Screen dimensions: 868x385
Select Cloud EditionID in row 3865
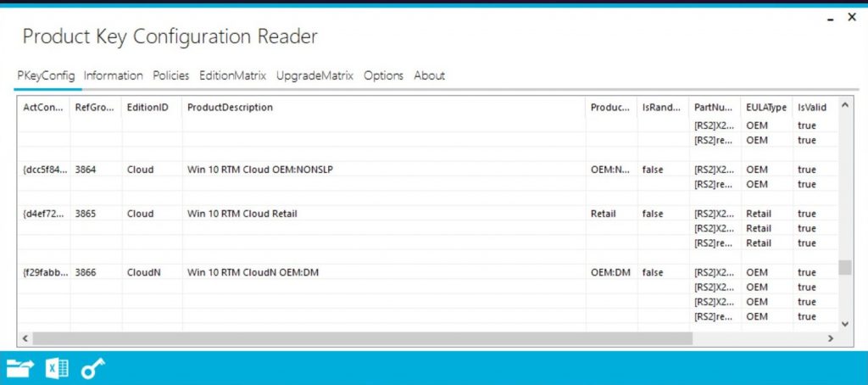152,214
